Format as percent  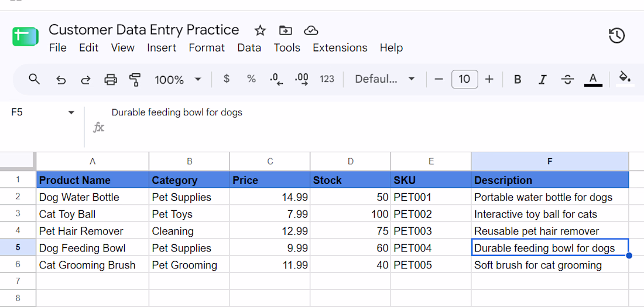[251, 79]
